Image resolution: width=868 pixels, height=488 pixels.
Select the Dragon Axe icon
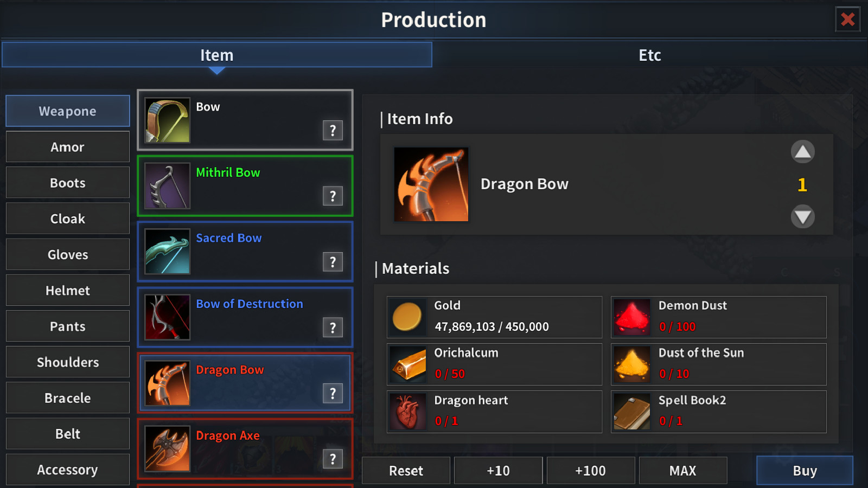pyautogui.click(x=168, y=449)
